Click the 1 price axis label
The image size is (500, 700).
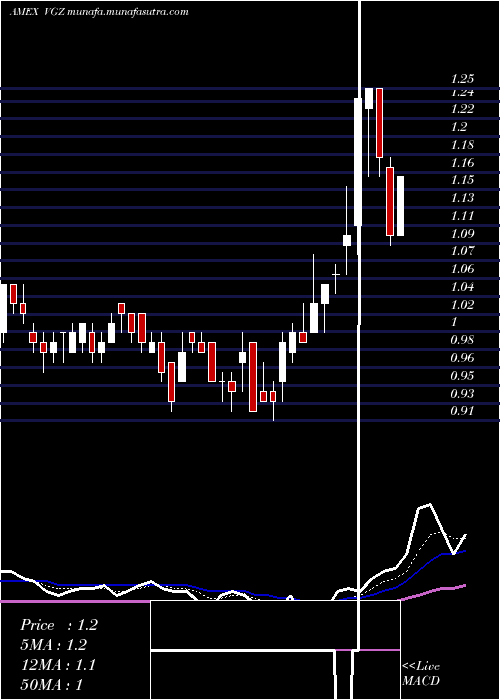tap(454, 321)
